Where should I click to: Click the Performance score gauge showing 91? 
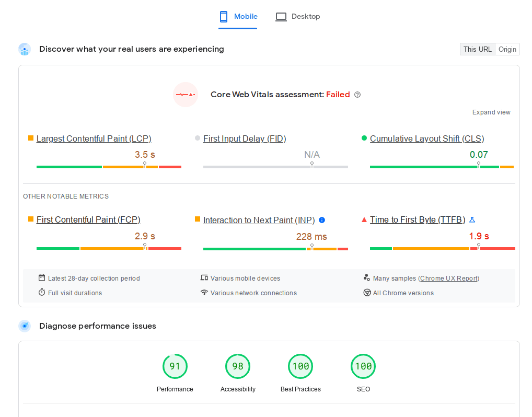tap(175, 366)
